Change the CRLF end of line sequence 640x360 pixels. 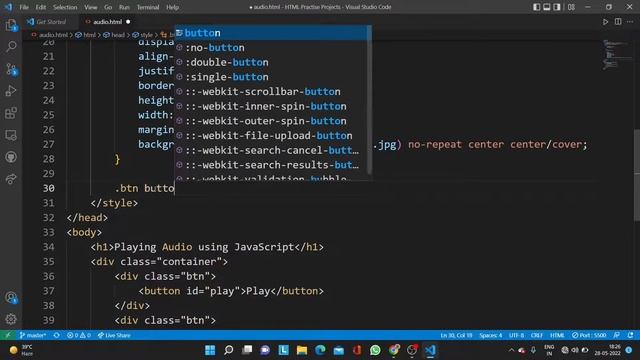pyautogui.click(x=536, y=335)
